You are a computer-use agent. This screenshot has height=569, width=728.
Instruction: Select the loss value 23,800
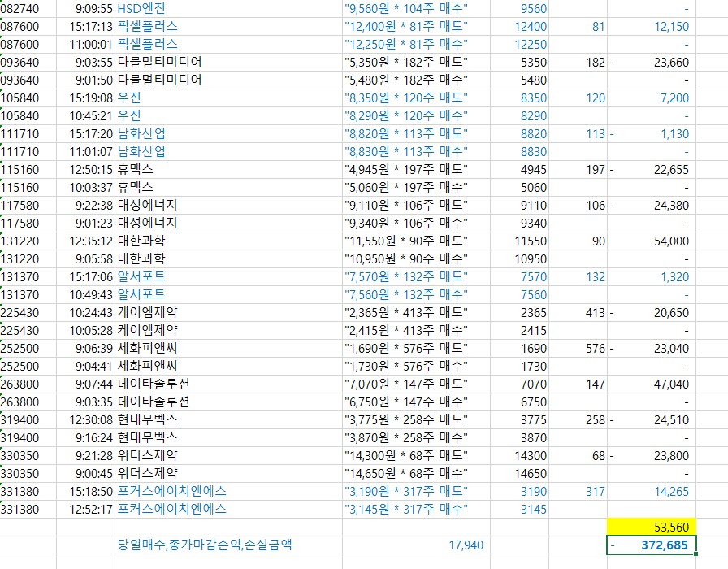[x=652, y=456]
